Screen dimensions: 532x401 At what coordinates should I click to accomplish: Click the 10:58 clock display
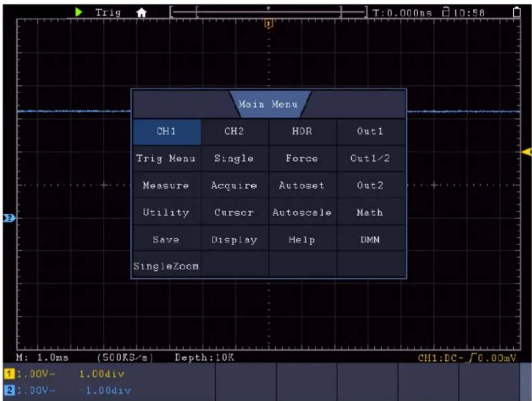pyautogui.click(x=469, y=13)
